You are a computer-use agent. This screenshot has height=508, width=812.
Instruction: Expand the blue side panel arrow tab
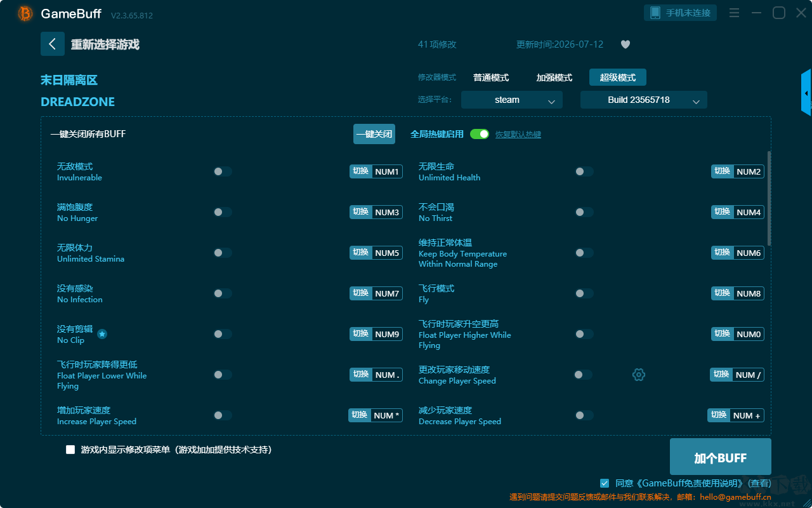point(806,93)
